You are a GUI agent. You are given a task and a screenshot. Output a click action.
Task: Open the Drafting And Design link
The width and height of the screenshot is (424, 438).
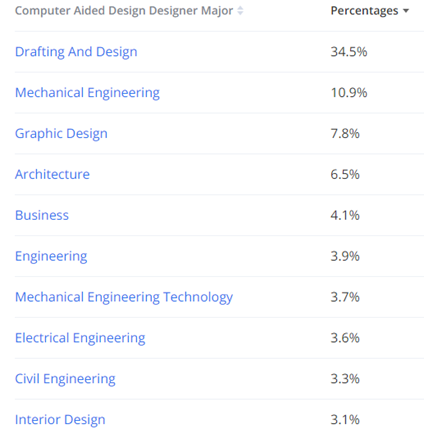click(x=76, y=52)
